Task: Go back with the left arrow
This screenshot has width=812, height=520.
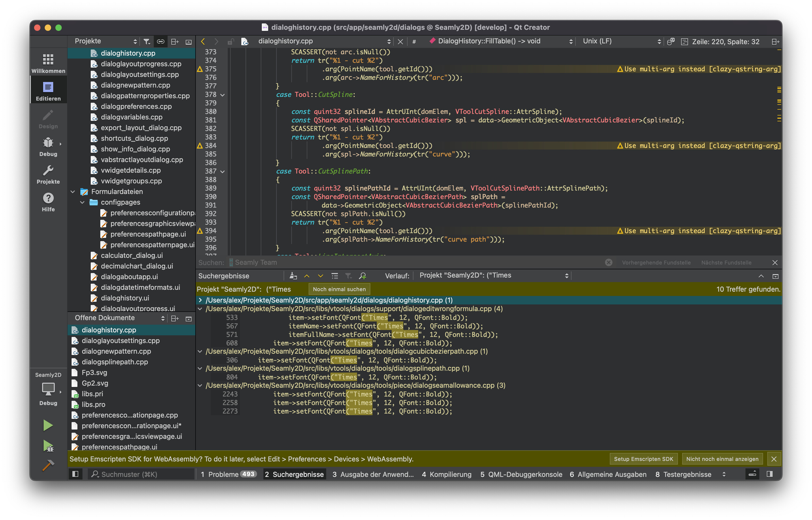Action: pos(203,41)
